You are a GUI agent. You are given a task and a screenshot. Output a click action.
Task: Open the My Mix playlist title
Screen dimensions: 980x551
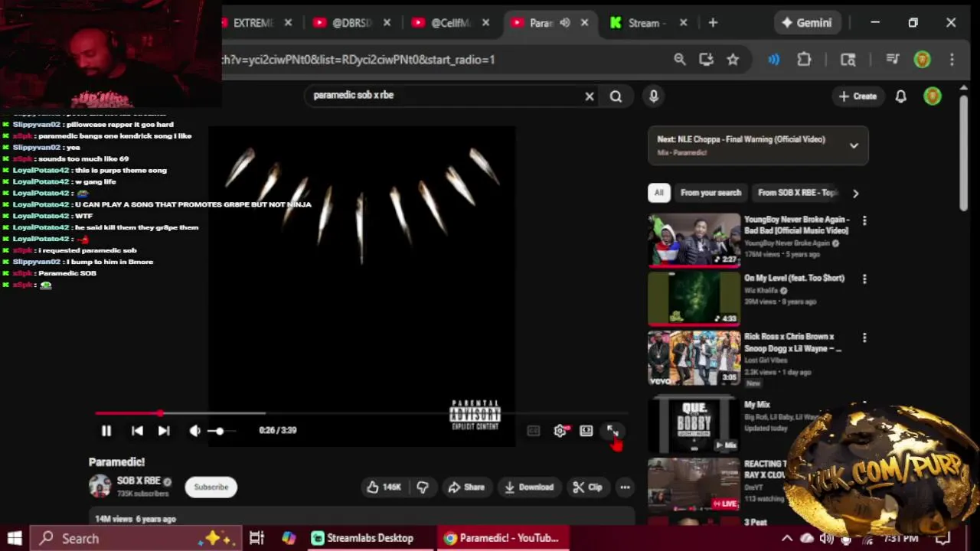pos(757,405)
